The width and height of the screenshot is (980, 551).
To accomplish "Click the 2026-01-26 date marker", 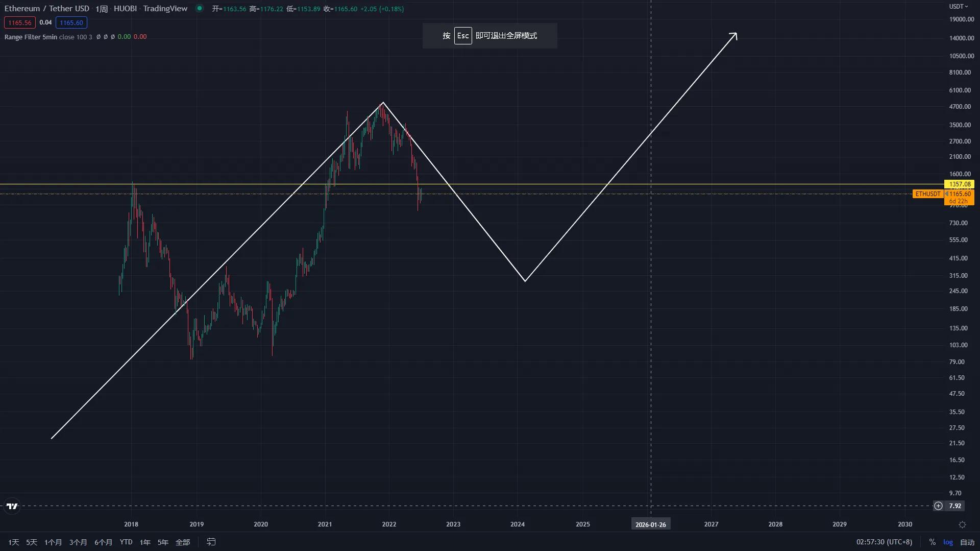I will pyautogui.click(x=650, y=524).
